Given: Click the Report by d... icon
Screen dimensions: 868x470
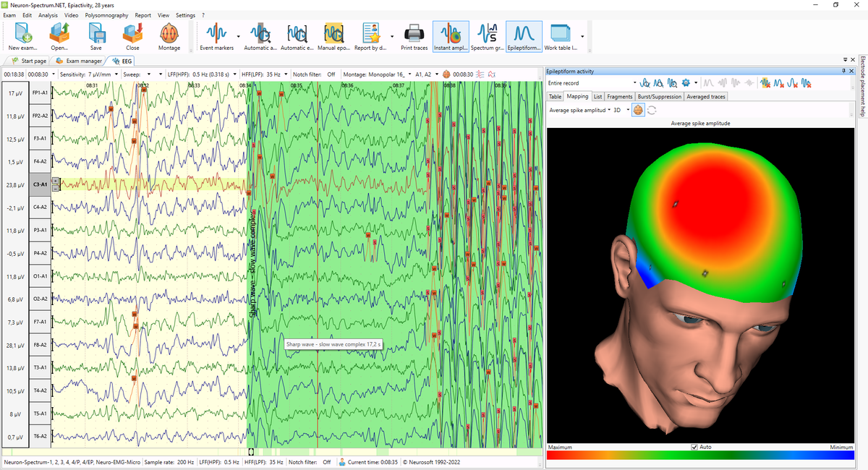Looking at the screenshot, I should (372, 37).
